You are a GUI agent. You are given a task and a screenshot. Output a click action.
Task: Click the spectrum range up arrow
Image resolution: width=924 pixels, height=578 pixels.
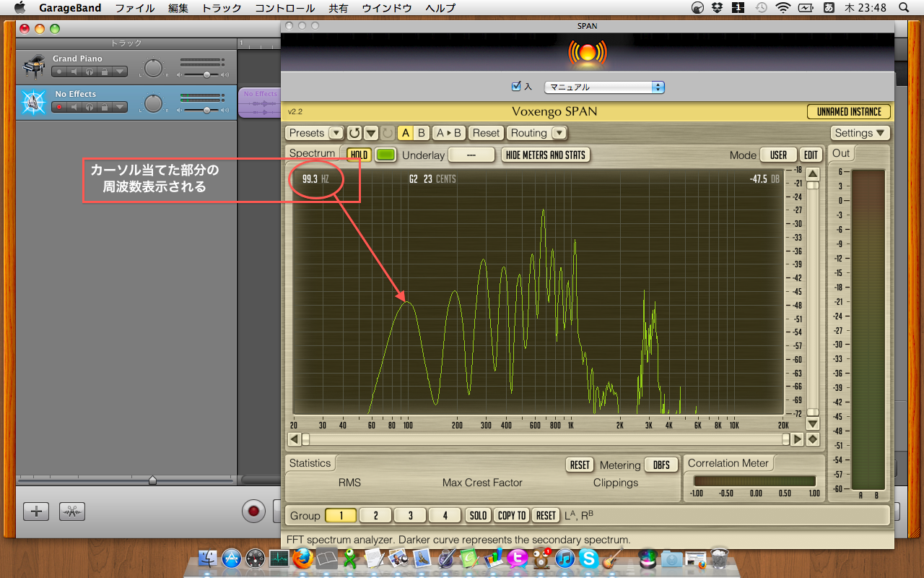[x=813, y=174]
